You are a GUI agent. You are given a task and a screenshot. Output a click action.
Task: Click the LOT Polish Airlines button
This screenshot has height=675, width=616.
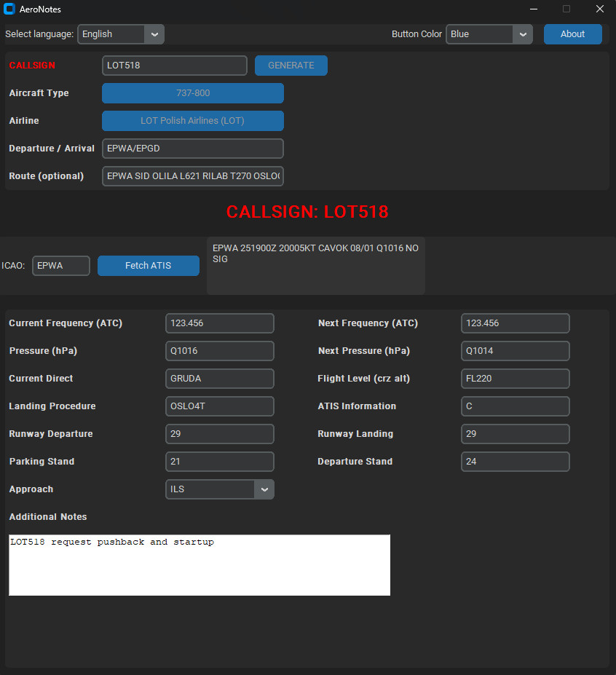coord(192,121)
